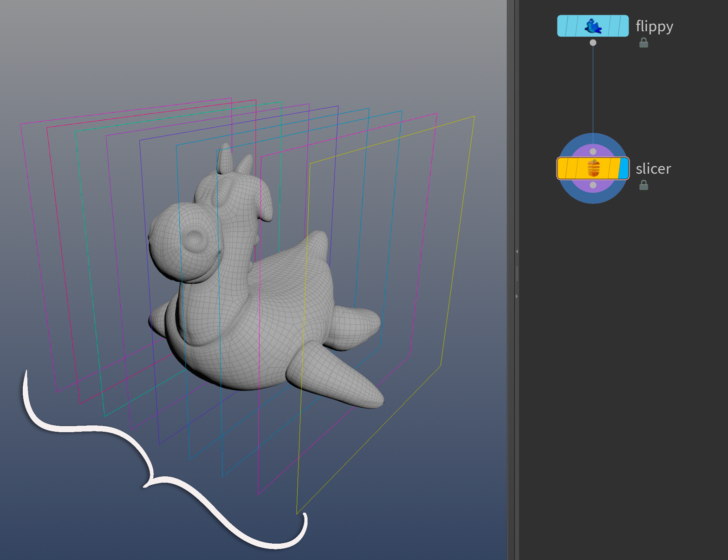Select the slicer node icon
Image resolution: width=728 pixels, height=560 pixels.
[x=593, y=168]
